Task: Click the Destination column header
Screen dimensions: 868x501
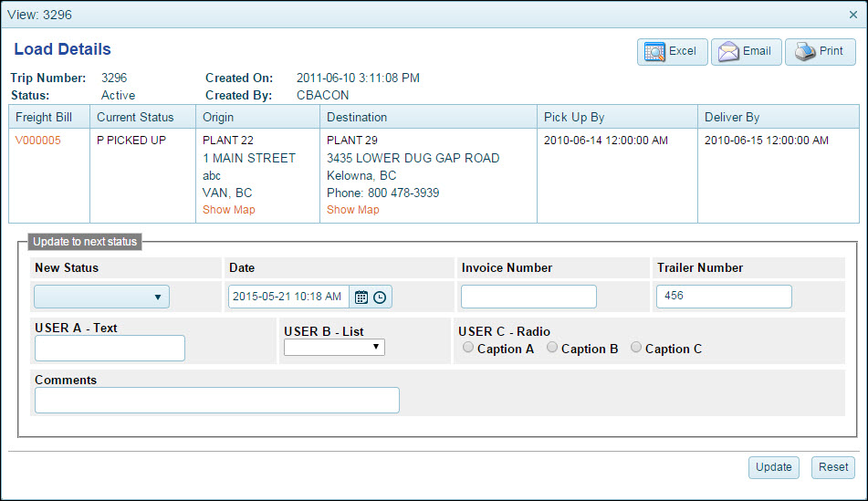Action: click(x=428, y=118)
